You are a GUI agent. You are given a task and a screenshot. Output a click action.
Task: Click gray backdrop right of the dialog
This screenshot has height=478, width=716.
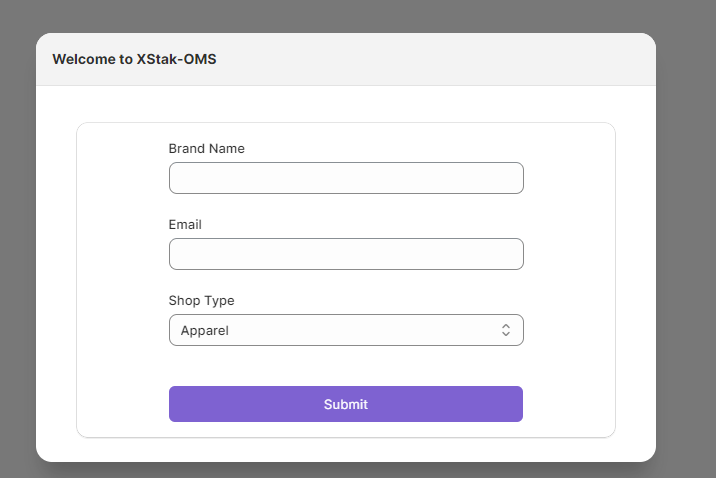[x=686, y=250]
